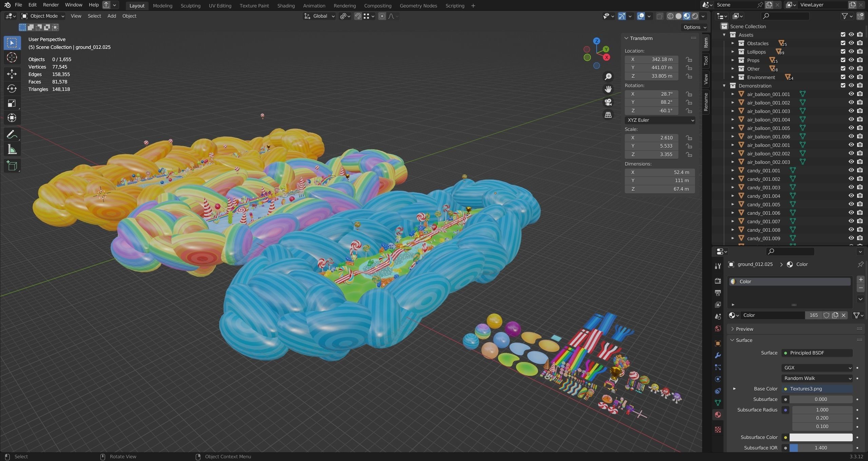
Task: Open the Global transform orientation dropdown
Action: (x=319, y=16)
